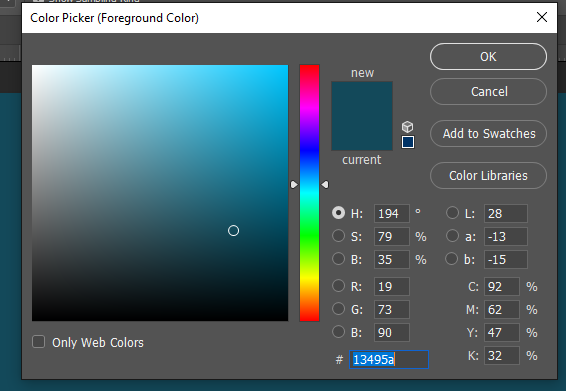The width and height of the screenshot is (566, 391).
Task: Click the circular marker in the color field
Action: (234, 231)
